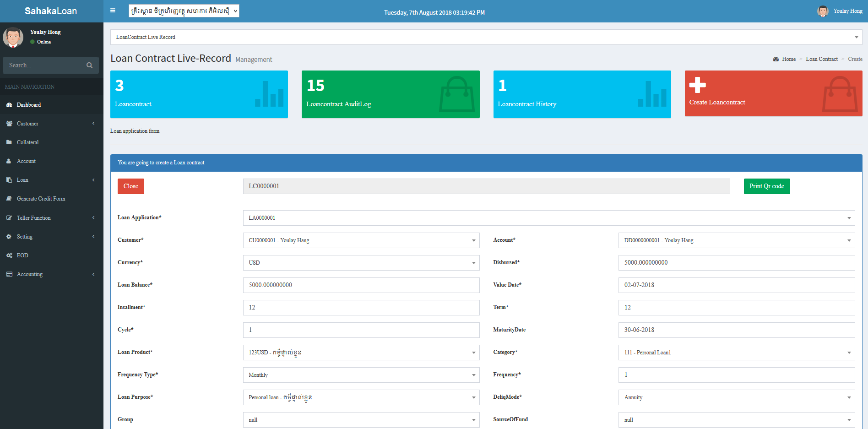Open the green Loancontract AuditLog tile

390,94
